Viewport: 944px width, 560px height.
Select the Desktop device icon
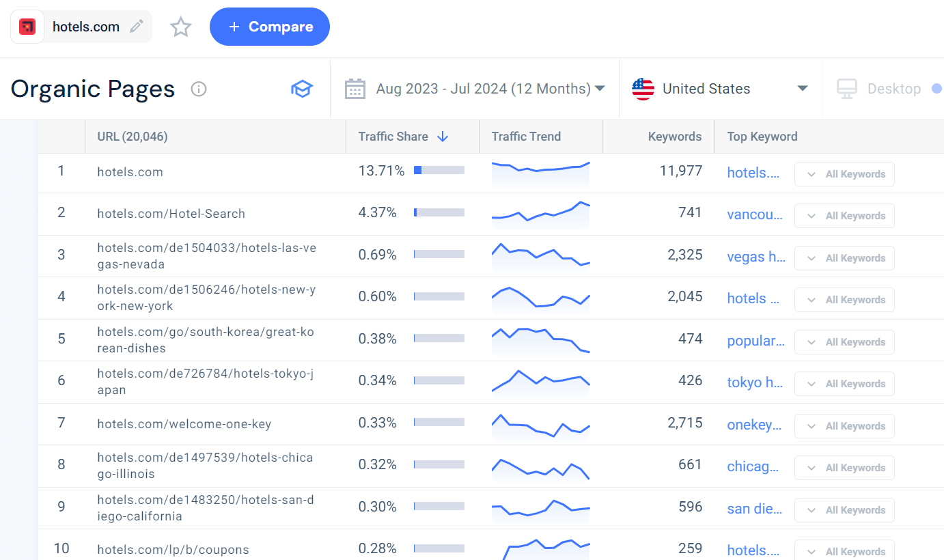847,88
